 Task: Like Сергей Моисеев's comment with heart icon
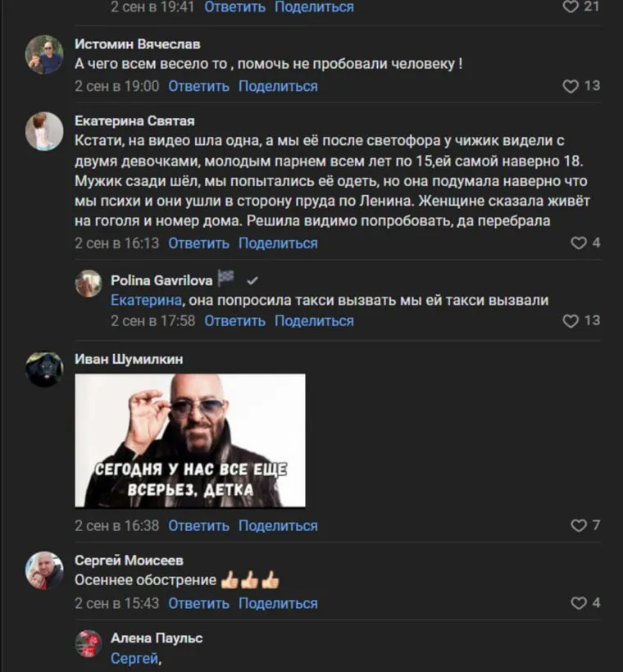click(579, 603)
